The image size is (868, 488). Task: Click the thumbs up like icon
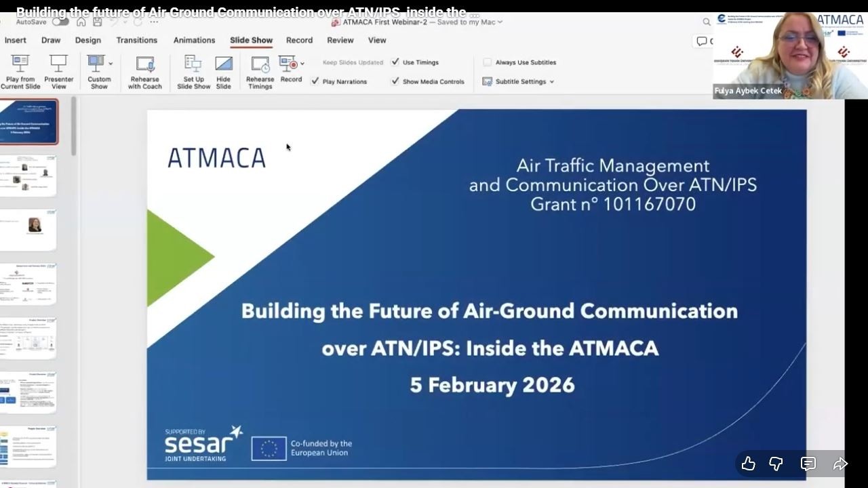[748, 464]
